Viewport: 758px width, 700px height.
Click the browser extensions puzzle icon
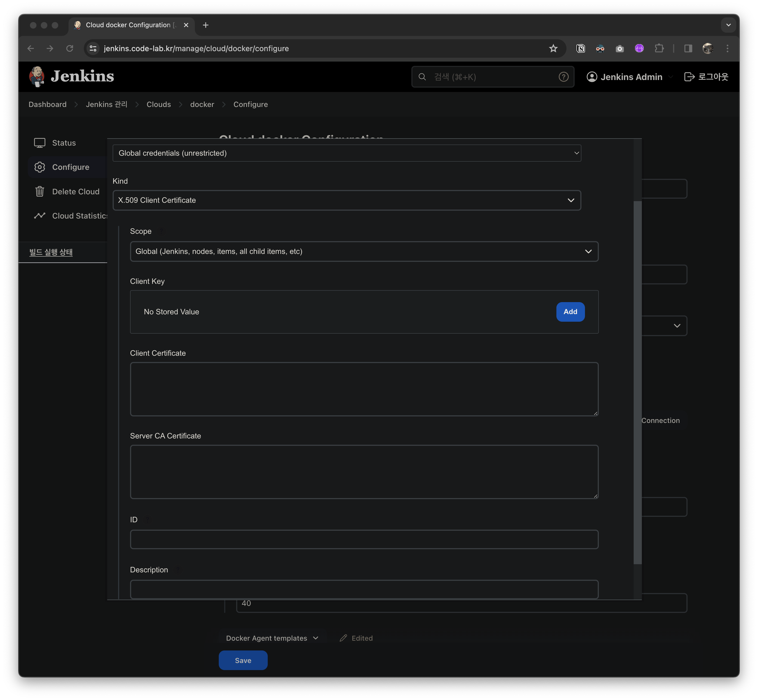click(659, 48)
